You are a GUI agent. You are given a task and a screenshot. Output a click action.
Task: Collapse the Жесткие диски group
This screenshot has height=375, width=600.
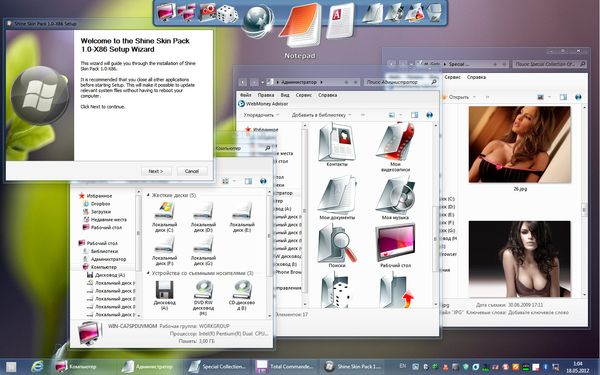[148, 195]
